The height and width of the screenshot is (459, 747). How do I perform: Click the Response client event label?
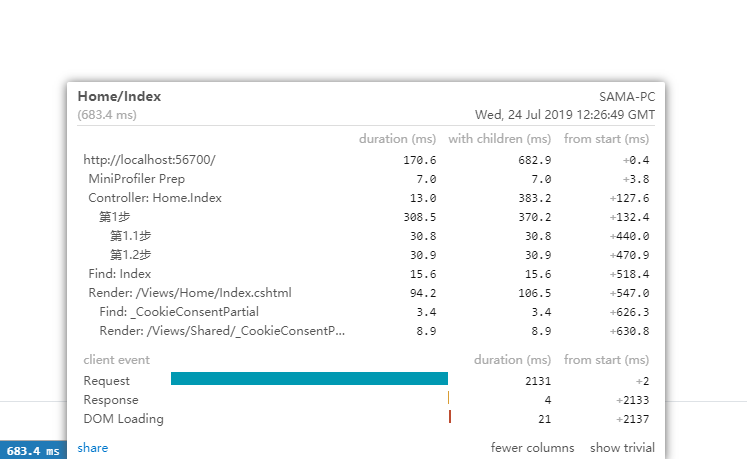pyautogui.click(x=111, y=400)
